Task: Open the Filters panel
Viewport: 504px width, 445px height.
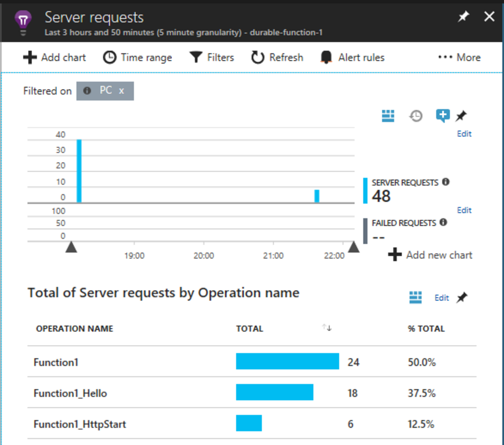Action: click(212, 57)
